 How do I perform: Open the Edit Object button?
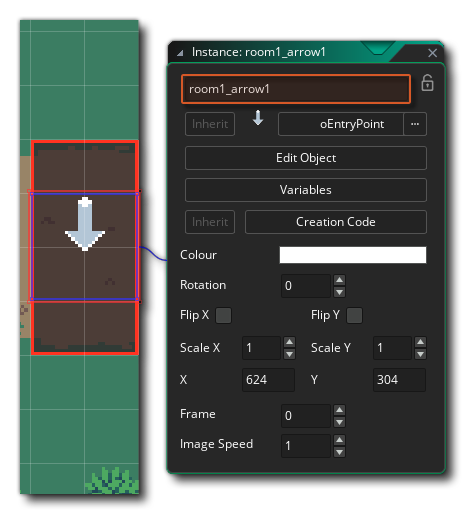(306, 158)
